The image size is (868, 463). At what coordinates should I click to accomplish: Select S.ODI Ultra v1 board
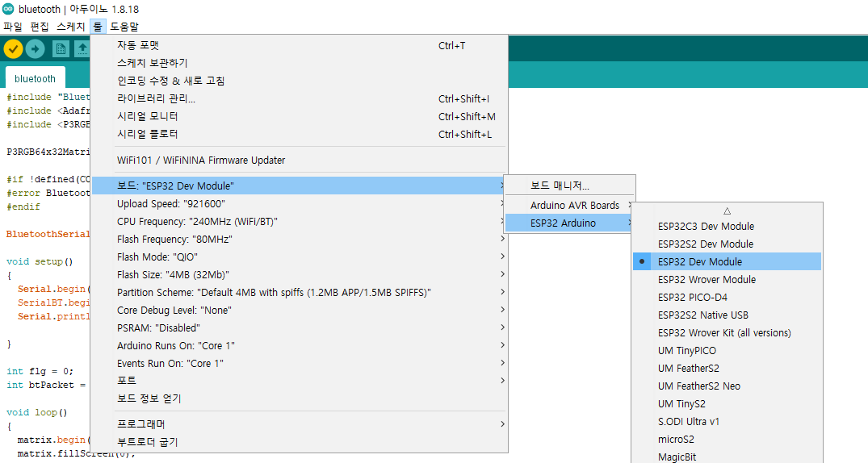727,421
